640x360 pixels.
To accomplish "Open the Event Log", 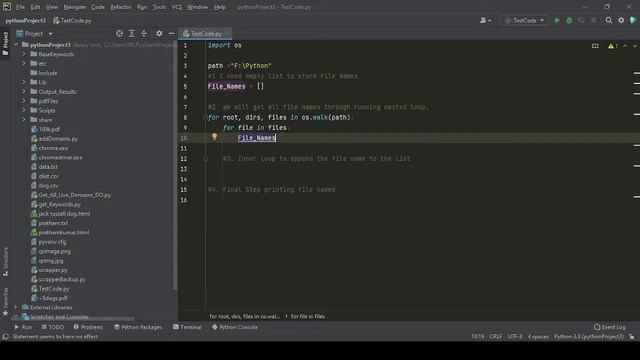I will (609, 327).
